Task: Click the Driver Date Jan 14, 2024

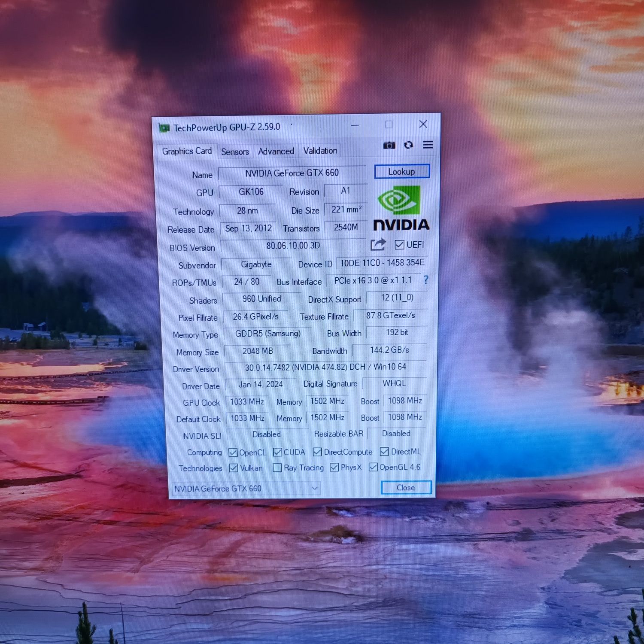Action: click(x=261, y=384)
